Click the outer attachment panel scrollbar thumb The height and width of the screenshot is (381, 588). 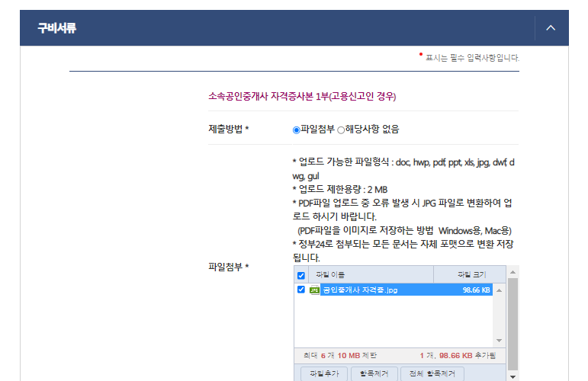click(512, 324)
